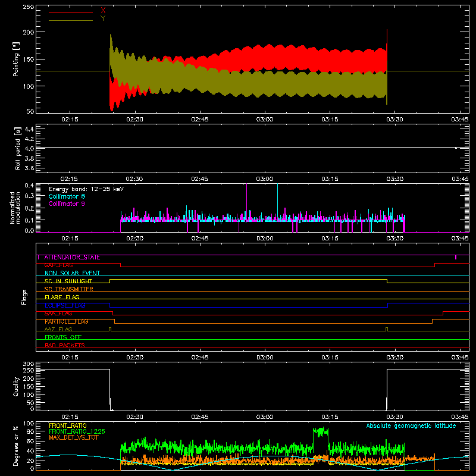Click the 'Quality' axis title
Image resolution: width=476 pixels, height=476 pixels.
point(16,386)
